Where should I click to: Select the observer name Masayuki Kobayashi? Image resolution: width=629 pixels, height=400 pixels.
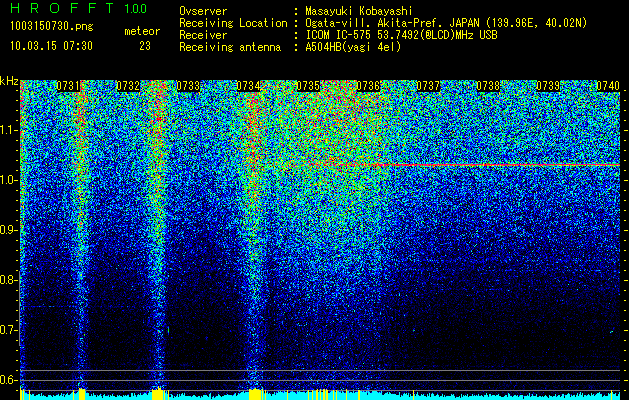click(x=359, y=11)
